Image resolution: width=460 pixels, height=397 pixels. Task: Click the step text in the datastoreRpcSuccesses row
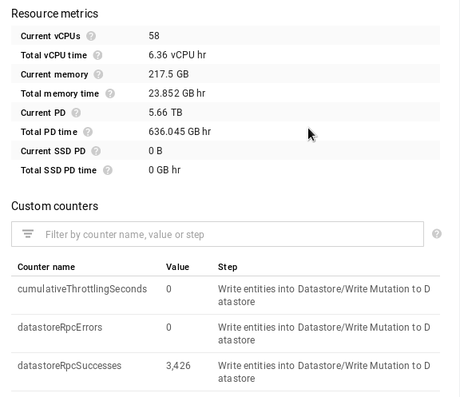(324, 372)
